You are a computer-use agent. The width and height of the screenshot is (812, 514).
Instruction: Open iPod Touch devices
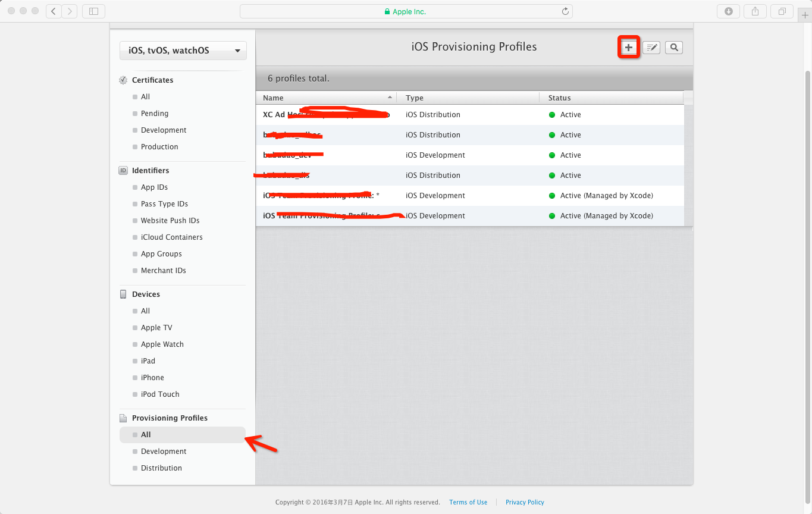coord(160,394)
